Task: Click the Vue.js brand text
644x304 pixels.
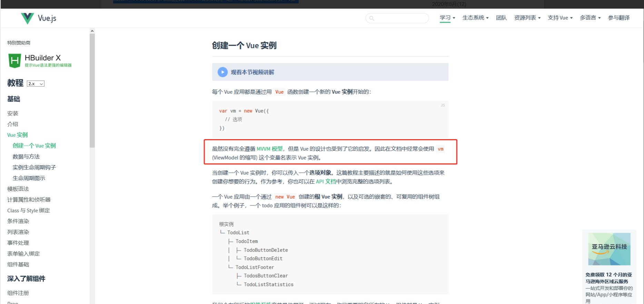Action: point(47,18)
